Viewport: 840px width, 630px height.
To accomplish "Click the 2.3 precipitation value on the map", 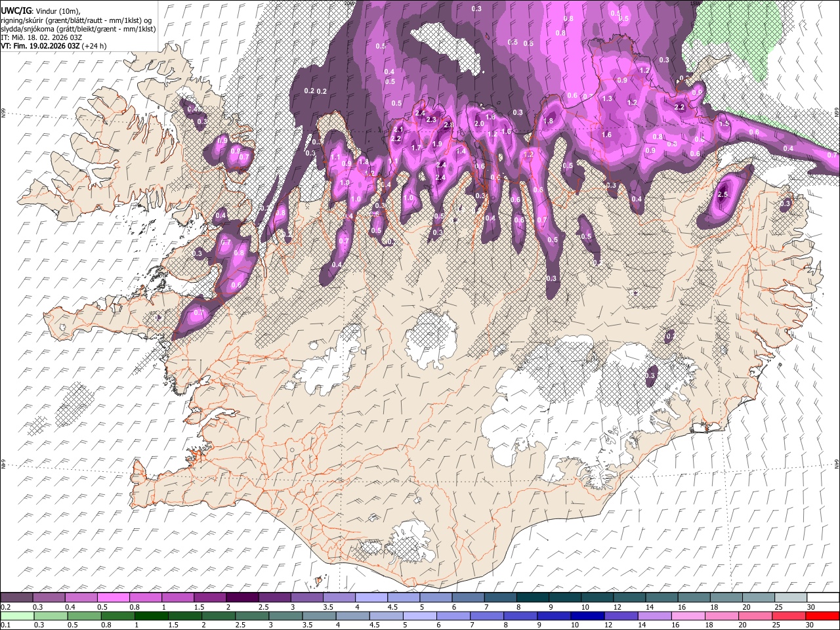I will pyautogui.click(x=431, y=120).
